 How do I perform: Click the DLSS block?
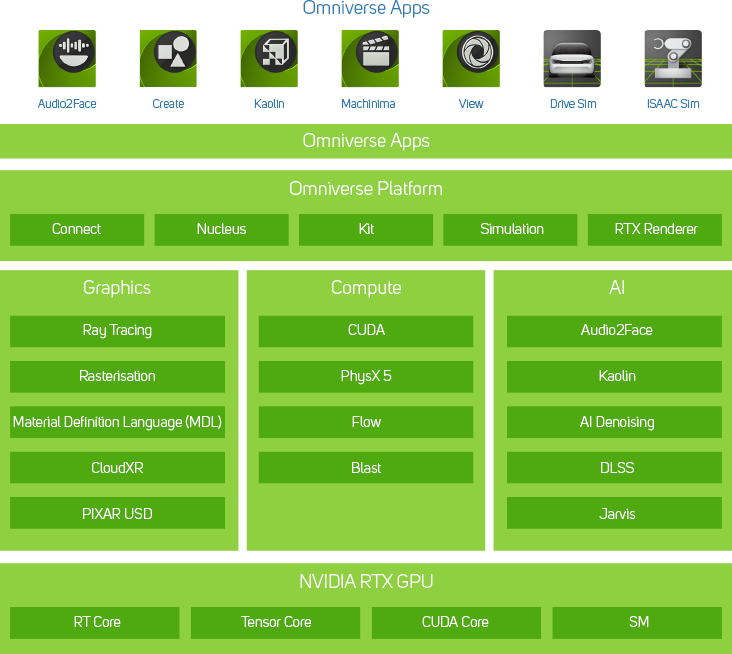pyautogui.click(x=614, y=467)
